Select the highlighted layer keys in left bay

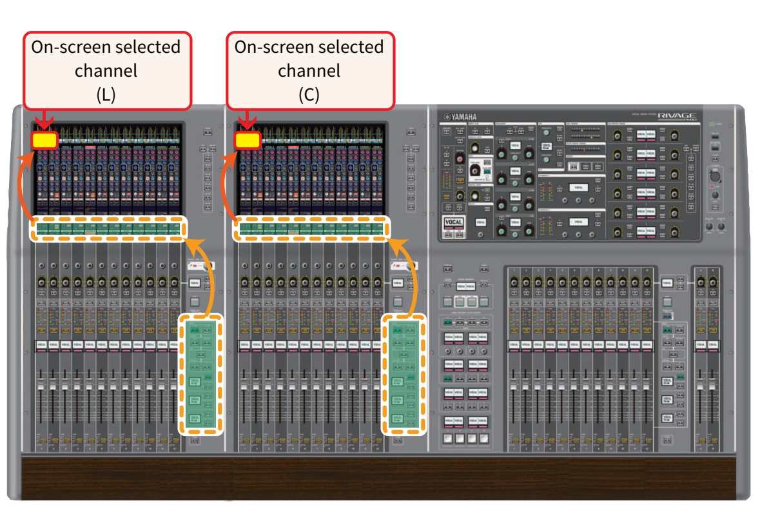coord(200,374)
